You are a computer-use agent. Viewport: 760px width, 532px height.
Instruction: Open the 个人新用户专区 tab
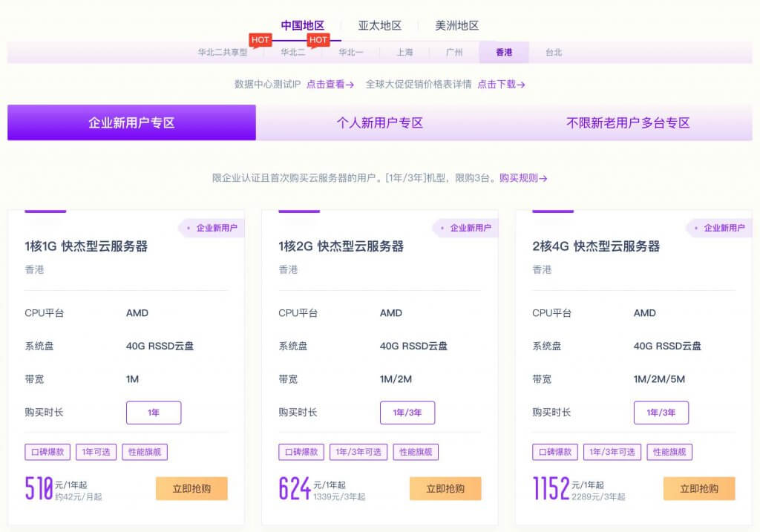(x=379, y=123)
